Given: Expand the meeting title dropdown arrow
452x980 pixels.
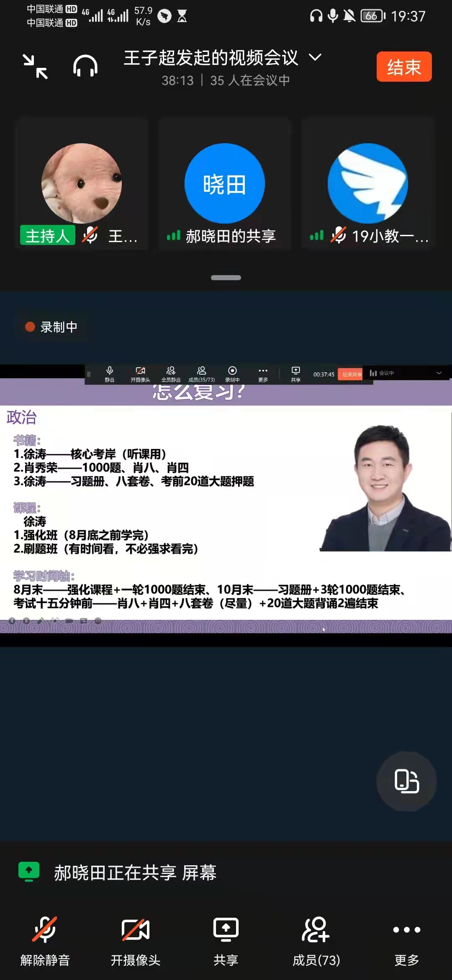Looking at the screenshot, I should (315, 57).
